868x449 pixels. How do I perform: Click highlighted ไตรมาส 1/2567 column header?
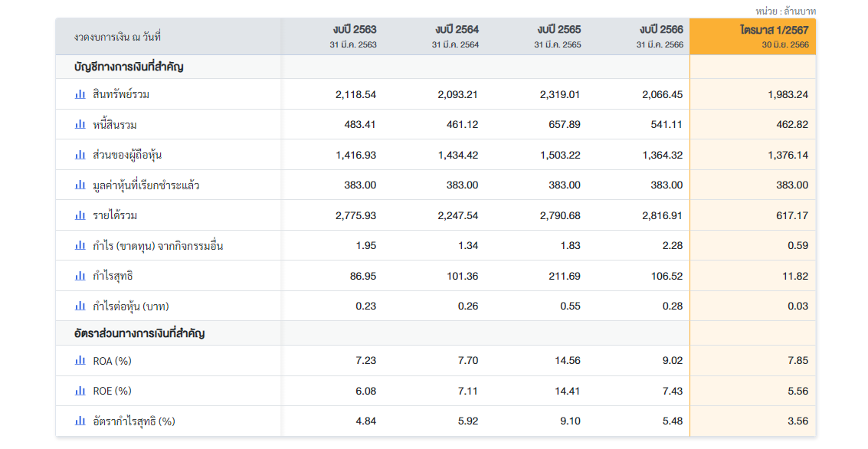pyautogui.click(x=774, y=36)
